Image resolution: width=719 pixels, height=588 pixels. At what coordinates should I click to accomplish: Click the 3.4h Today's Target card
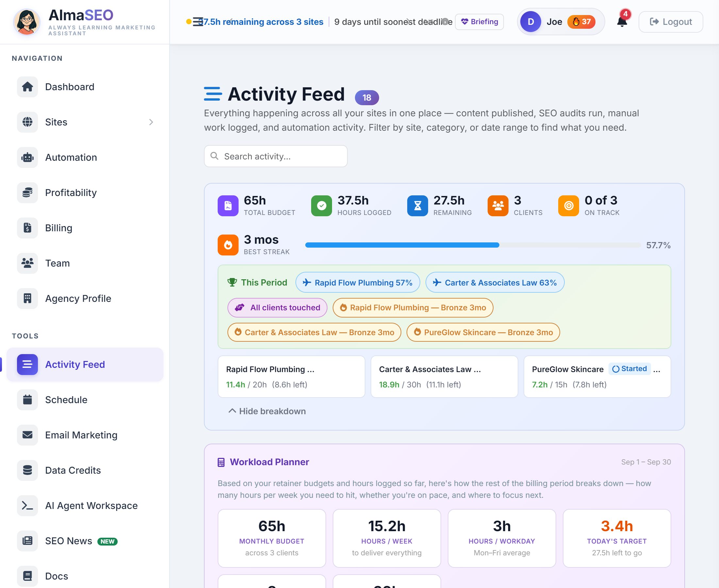[617, 538]
